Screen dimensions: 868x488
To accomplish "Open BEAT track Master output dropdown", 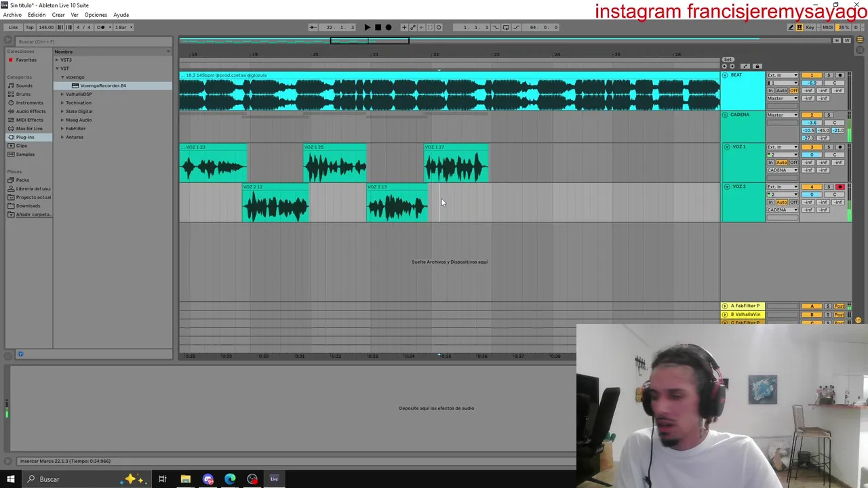I will [783, 98].
